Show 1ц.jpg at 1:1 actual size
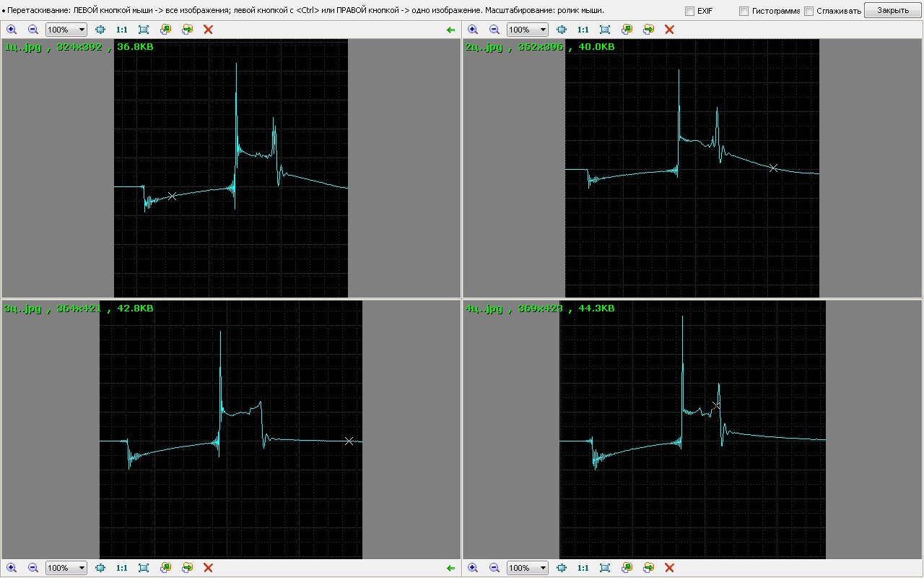The image size is (924, 578). (x=121, y=30)
